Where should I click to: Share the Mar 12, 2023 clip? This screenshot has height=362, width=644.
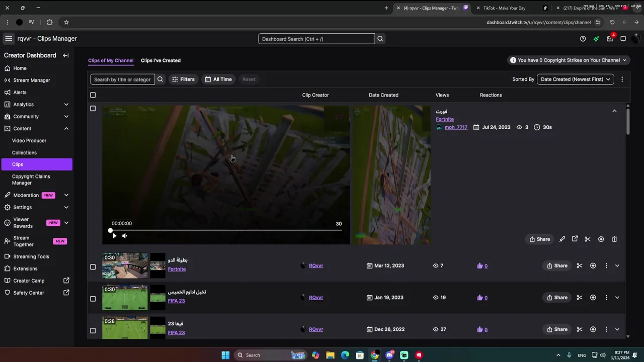(x=557, y=265)
